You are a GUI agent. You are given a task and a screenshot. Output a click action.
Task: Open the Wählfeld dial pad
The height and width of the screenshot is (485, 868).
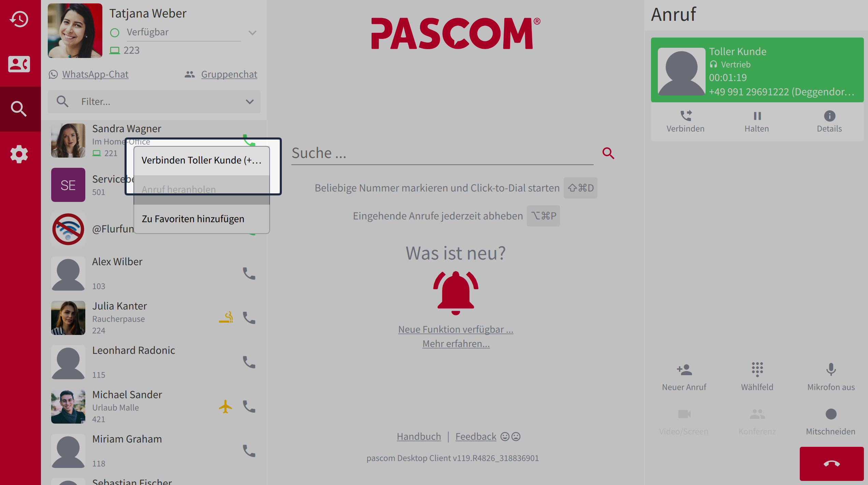click(x=757, y=370)
